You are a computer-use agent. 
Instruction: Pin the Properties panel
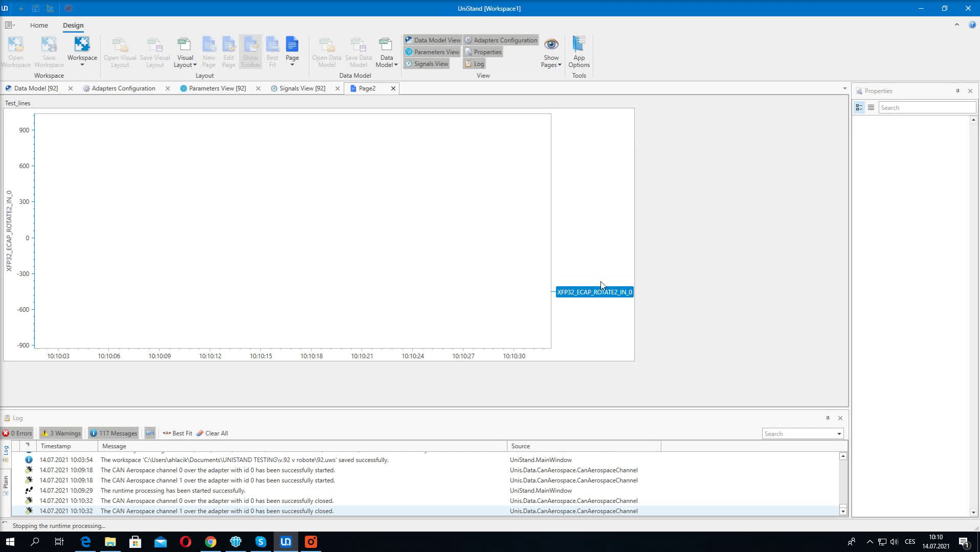(957, 91)
